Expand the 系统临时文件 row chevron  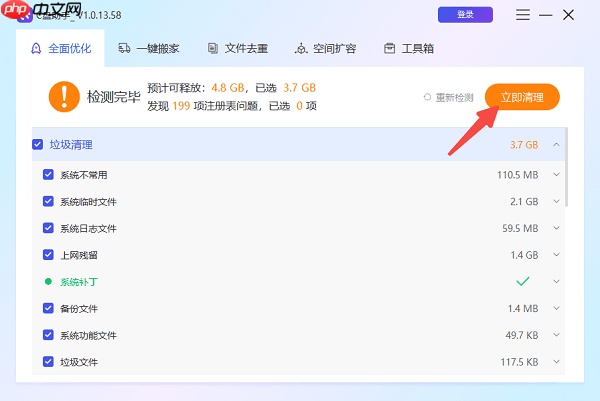[556, 201]
